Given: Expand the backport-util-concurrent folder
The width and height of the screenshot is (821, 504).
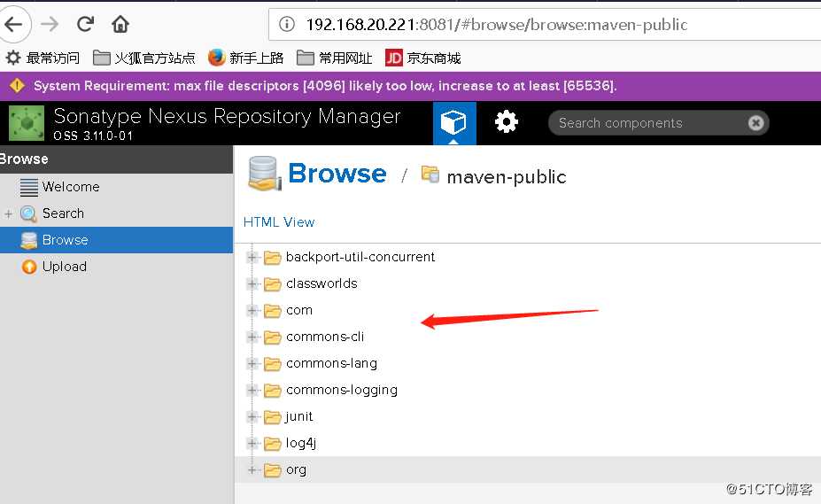Looking at the screenshot, I should coord(252,257).
